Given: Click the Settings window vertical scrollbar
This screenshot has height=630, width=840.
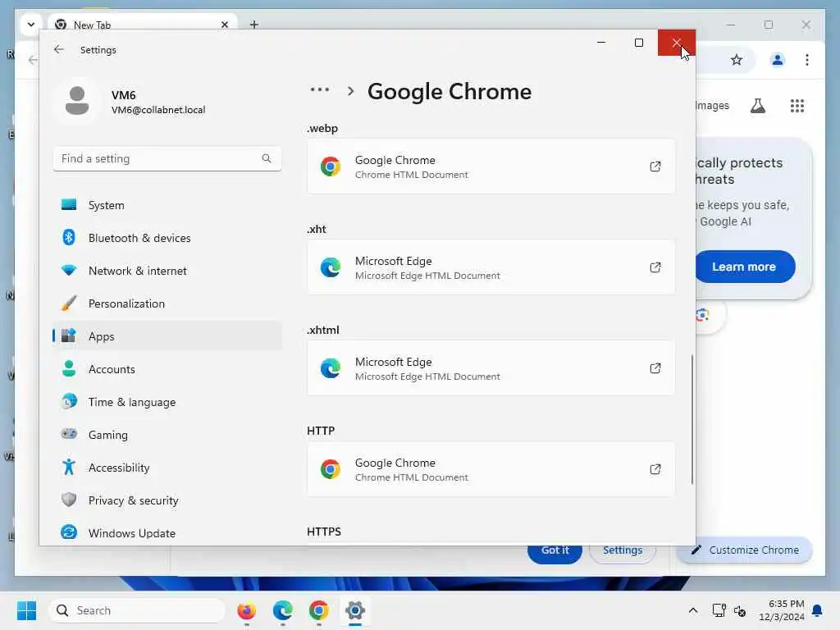Looking at the screenshot, I should click(692, 419).
